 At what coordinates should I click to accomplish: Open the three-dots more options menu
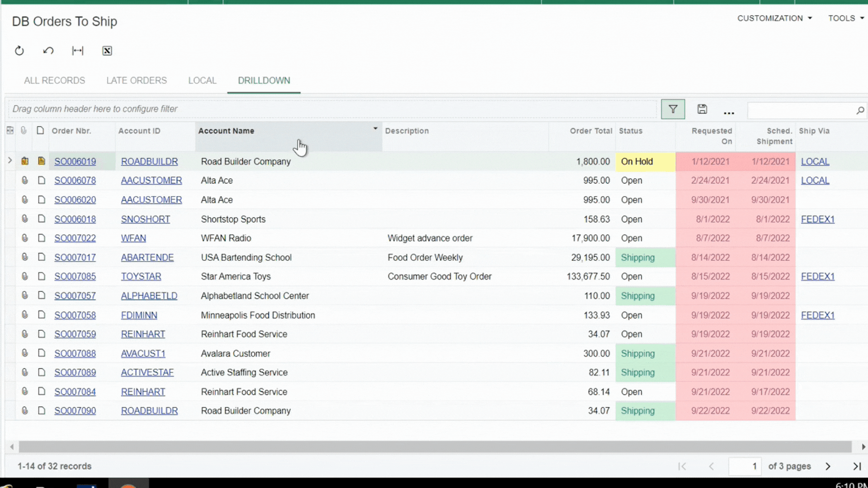point(729,112)
